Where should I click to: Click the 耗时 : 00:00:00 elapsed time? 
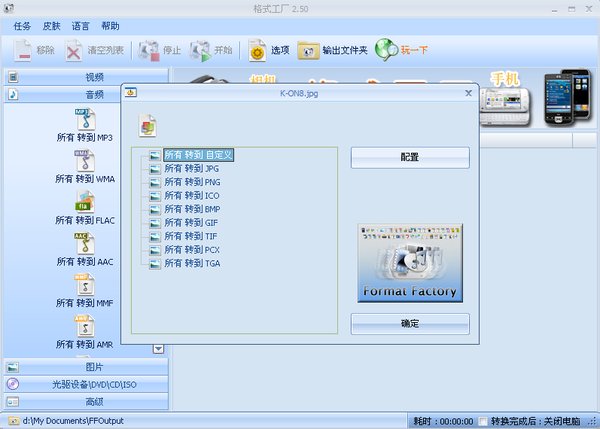(443, 421)
